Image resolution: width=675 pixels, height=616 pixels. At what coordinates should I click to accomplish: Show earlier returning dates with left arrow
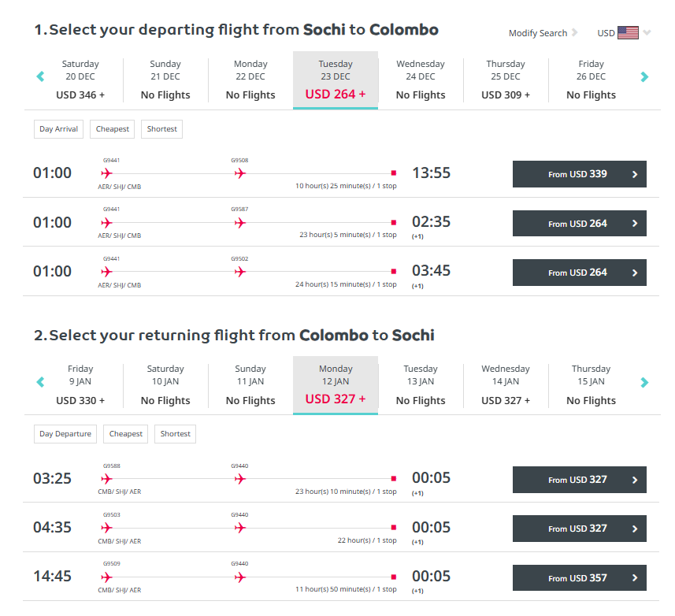40,382
